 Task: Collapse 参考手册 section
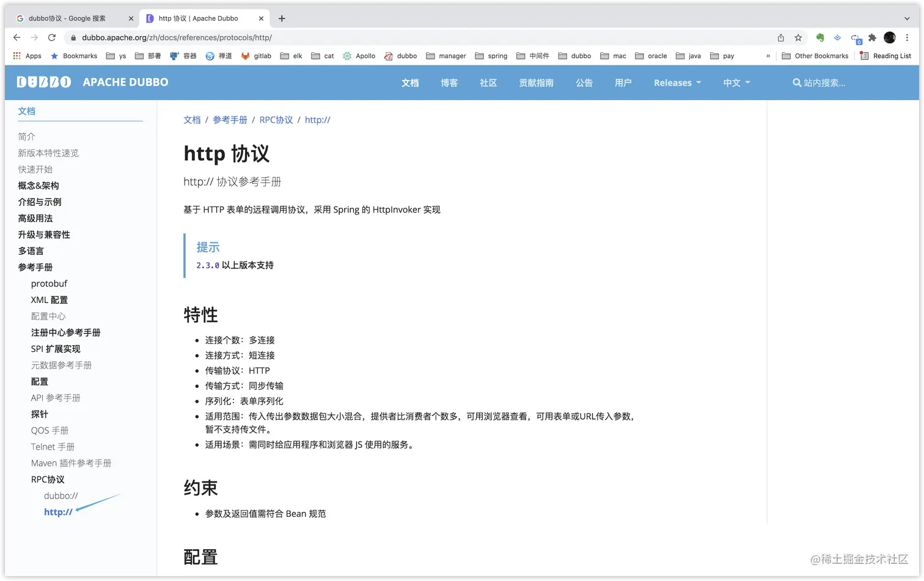click(x=35, y=267)
